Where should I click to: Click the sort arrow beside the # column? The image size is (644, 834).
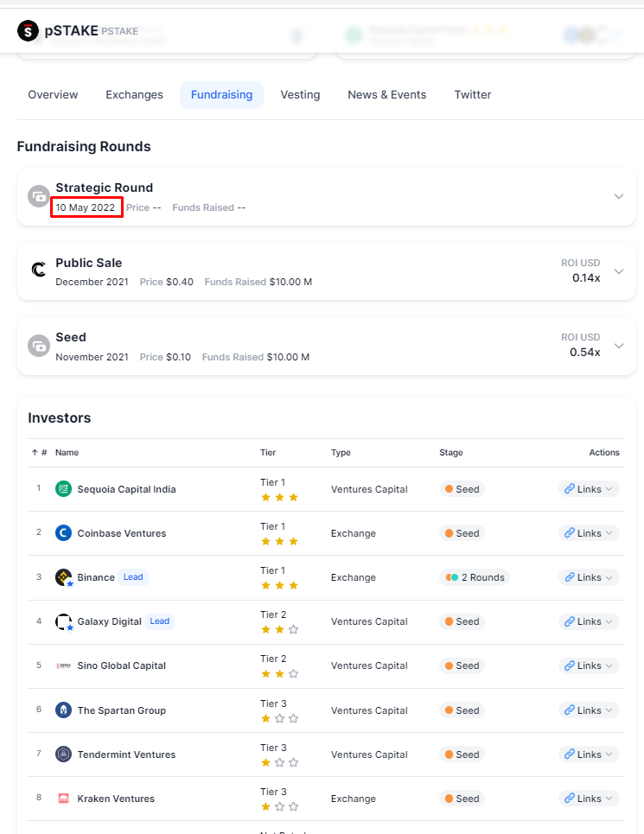35,453
